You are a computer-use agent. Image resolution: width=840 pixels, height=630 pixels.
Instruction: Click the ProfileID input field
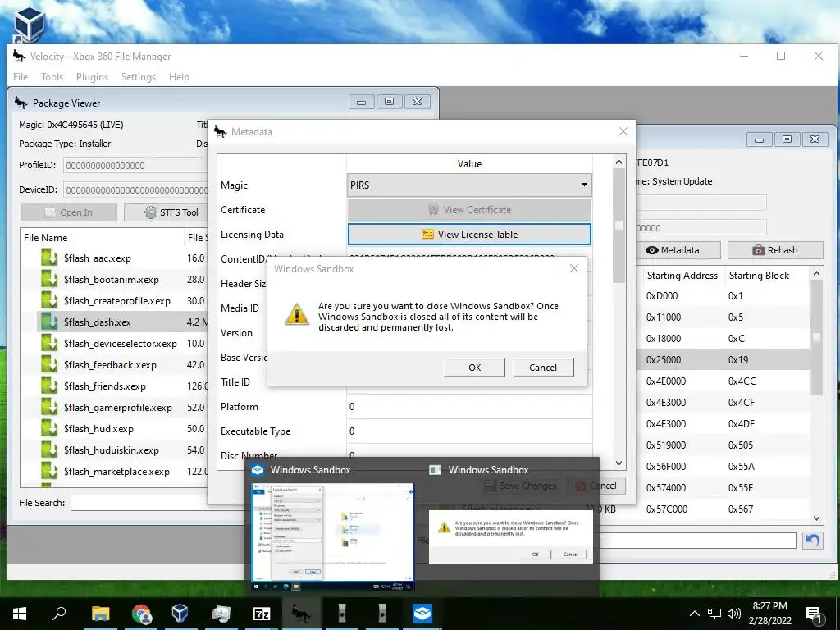pyautogui.click(x=135, y=166)
